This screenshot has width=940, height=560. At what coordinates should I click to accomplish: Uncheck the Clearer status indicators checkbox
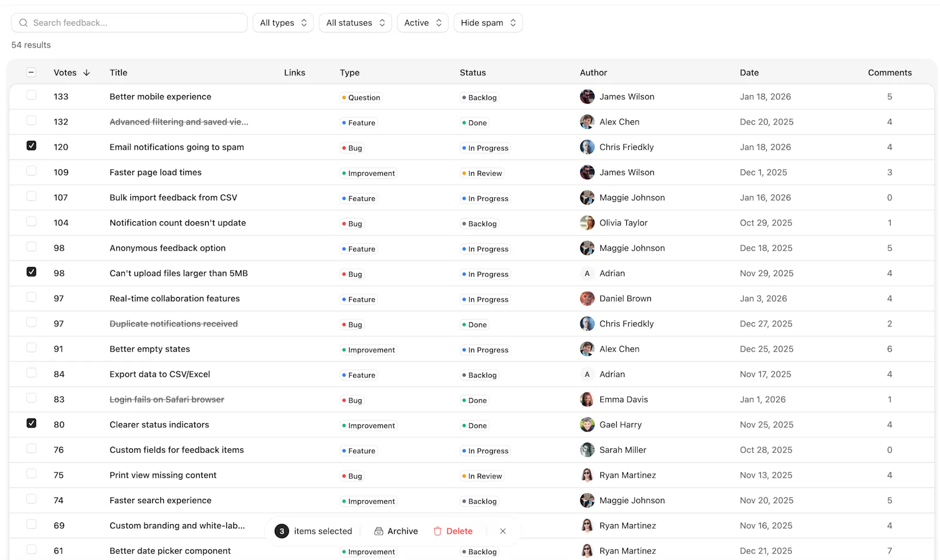point(31,423)
